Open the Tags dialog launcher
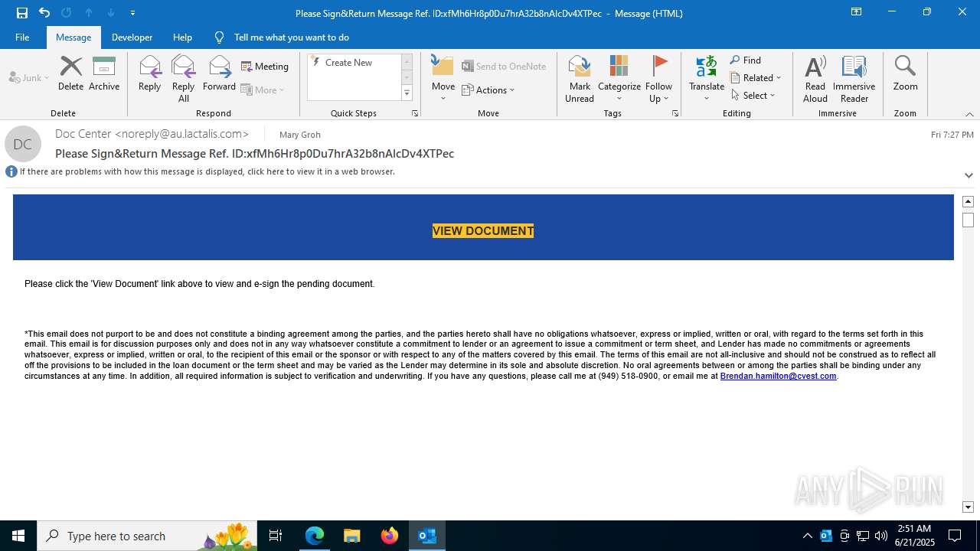 (x=675, y=113)
